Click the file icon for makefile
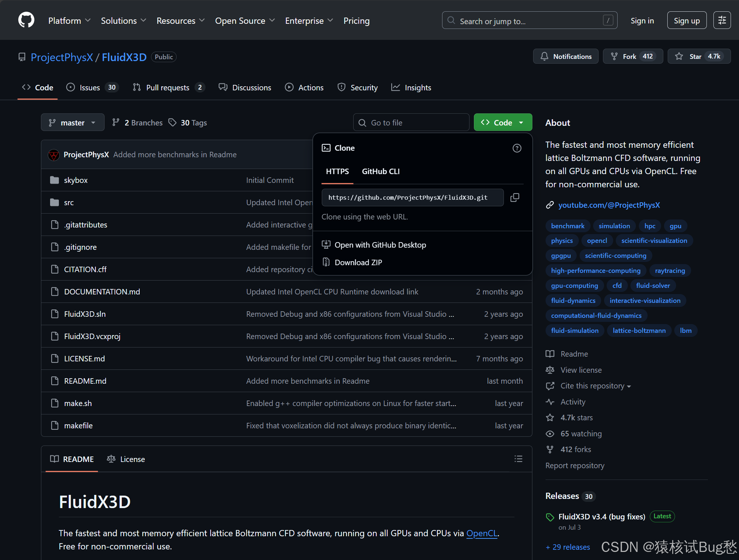Viewport: 739px width, 560px height. pyautogui.click(x=54, y=425)
